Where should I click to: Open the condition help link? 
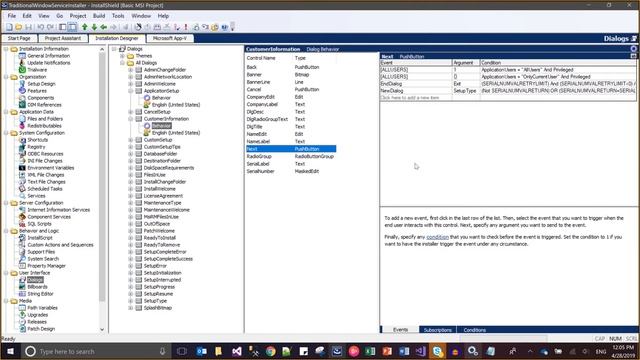437,237
